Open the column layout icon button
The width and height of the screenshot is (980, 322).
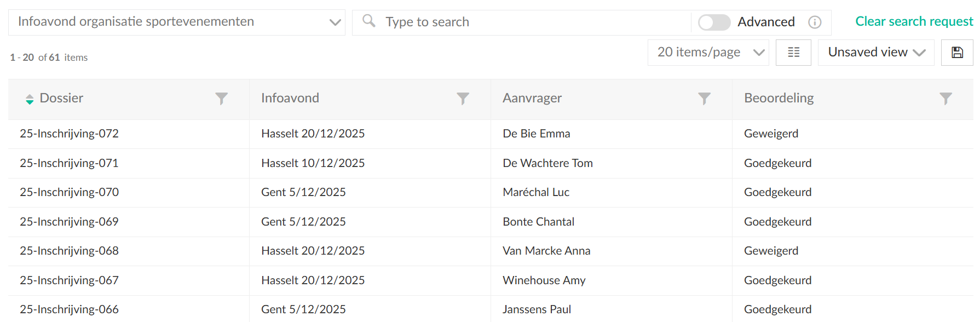pos(793,53)
